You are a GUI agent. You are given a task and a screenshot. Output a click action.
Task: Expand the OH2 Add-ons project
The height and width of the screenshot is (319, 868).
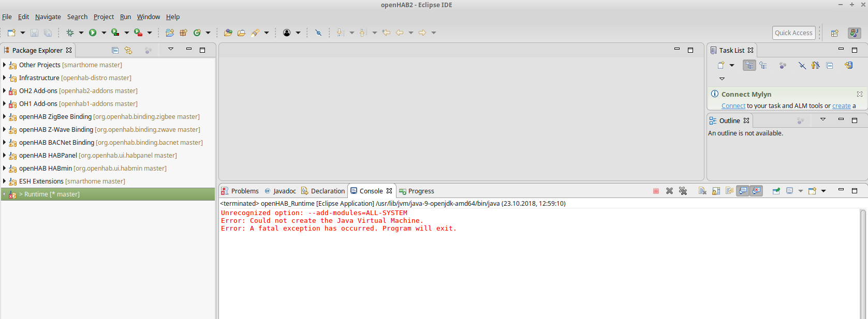(4, 91)
